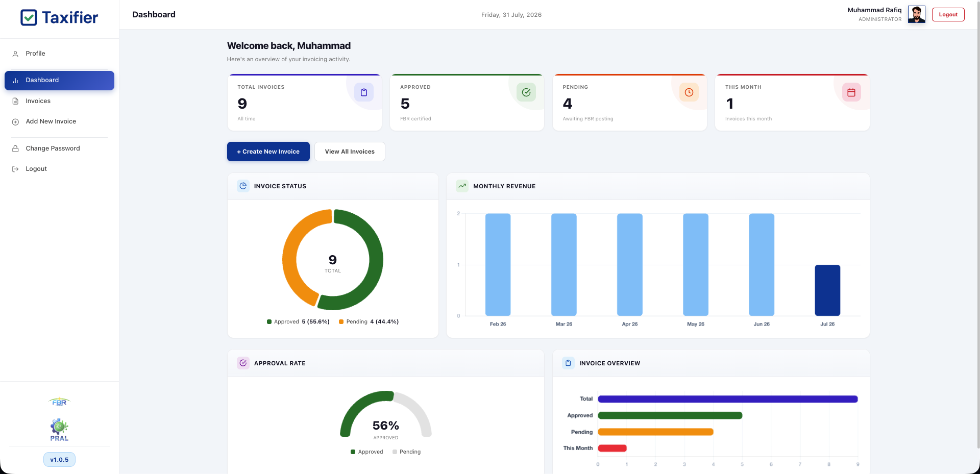The width and height of the screenshot is (980, 474).
Task: Click the Pending legend under approval gauge
Action: [407, 452]
